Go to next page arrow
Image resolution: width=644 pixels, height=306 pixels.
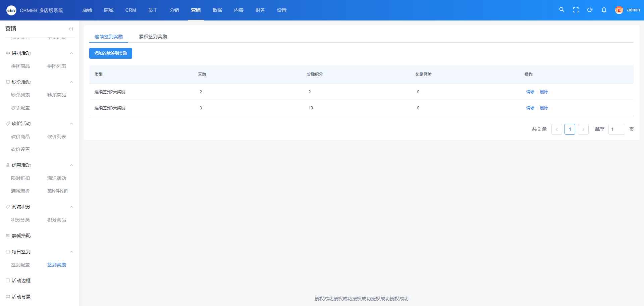(583, 129)
